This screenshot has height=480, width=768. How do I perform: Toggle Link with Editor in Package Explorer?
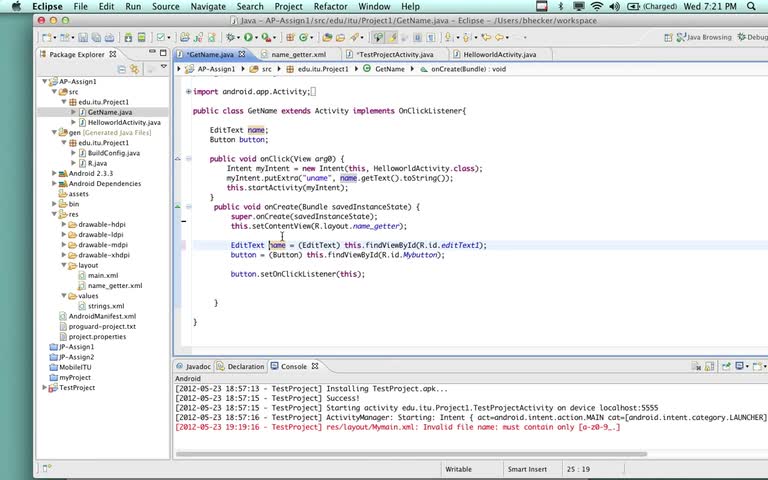point(134,69)
